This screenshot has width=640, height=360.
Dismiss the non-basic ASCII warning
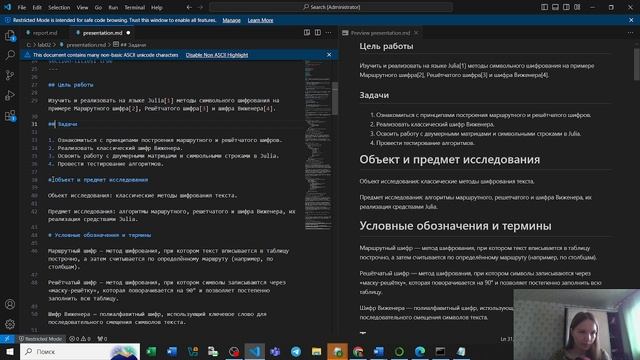(329, 55)
